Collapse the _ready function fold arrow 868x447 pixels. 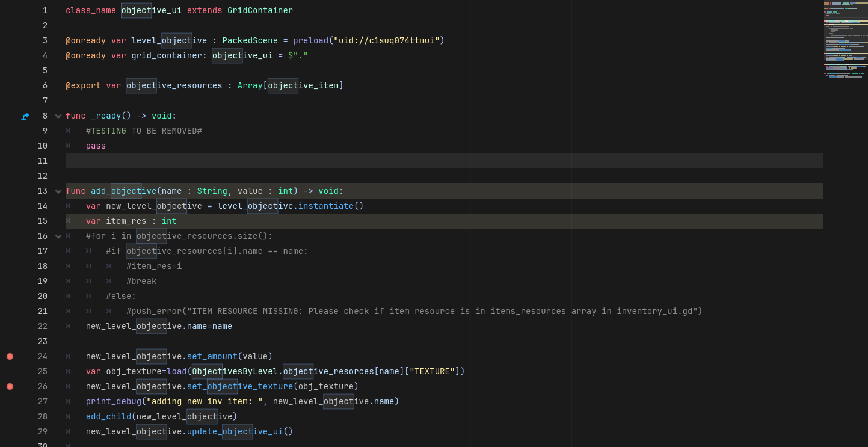pos(58,116)
